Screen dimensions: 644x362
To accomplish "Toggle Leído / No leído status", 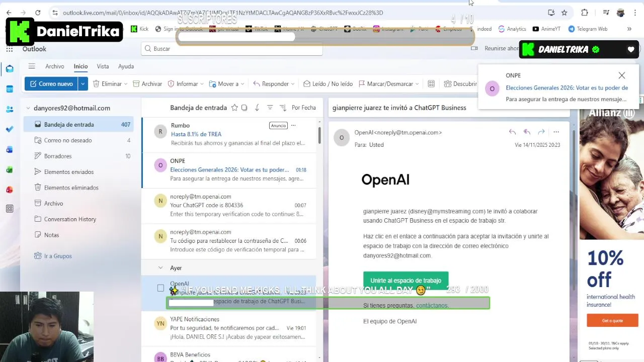I will pyautogui.click(x=328, y=84).
